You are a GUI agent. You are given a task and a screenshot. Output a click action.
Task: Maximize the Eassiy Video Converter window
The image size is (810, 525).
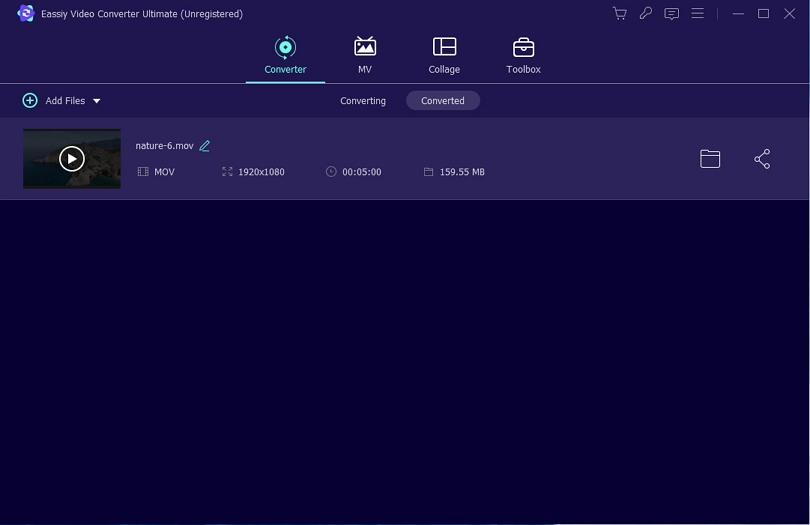click(764, 13)
